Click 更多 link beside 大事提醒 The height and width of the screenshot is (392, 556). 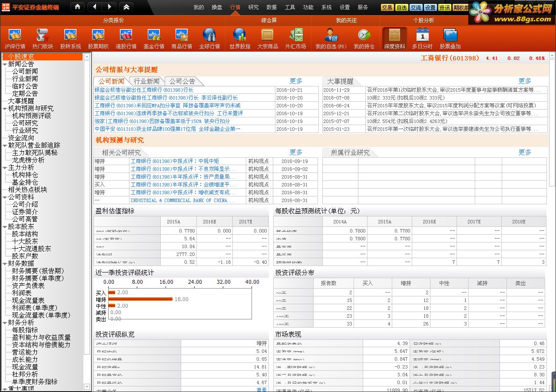click(x=525, y=81)
